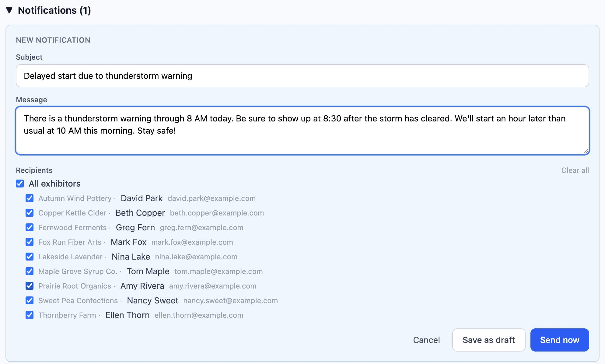Click the Message textarea resize handle

tap(586, 151)
